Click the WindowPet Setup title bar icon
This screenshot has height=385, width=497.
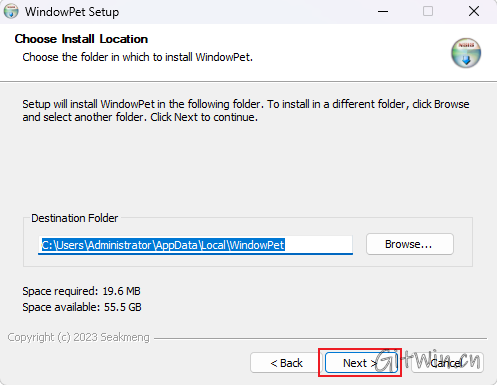(11, 11)
